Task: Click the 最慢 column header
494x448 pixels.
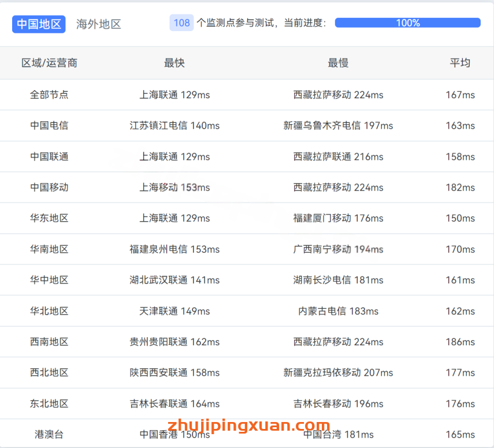Action: click(x=338, y=63)
